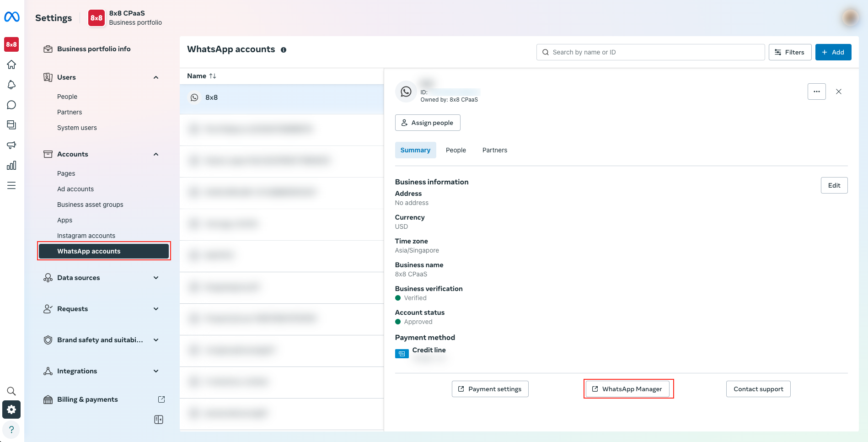
Task: Click the Search by name or ID field
Action: click(650, 52)
